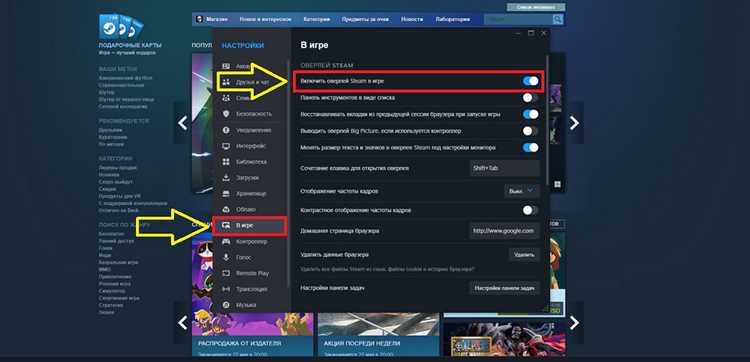Open Security (Безопасность) shield icon
Viewport: 750px width, 362px height.
[x=227, y=114]
